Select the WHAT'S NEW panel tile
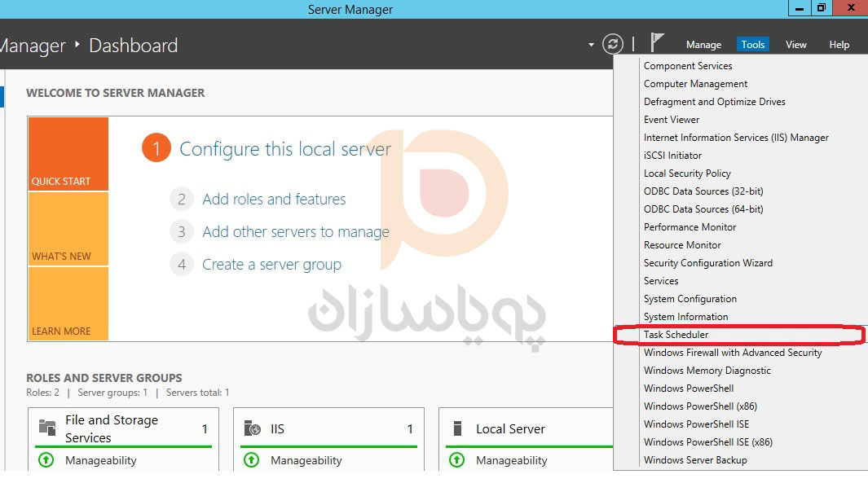This screenshot has height=483, width=868. coord(68,229)
